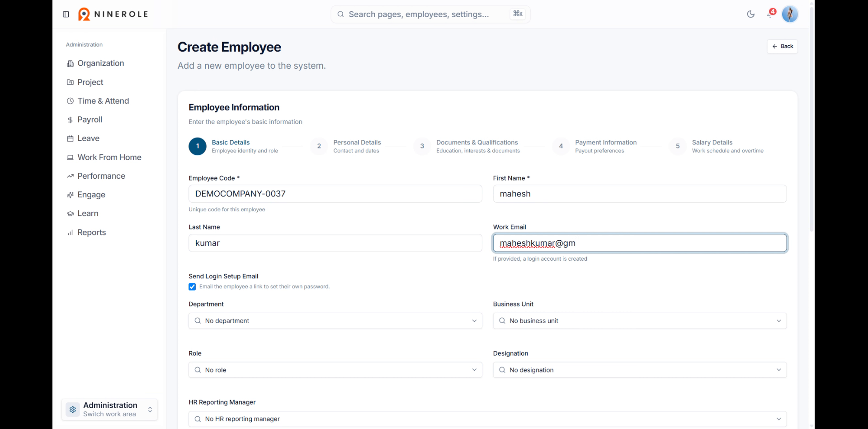
Task: Expand the Department dropdown
Action: click(x=335, y=321)
